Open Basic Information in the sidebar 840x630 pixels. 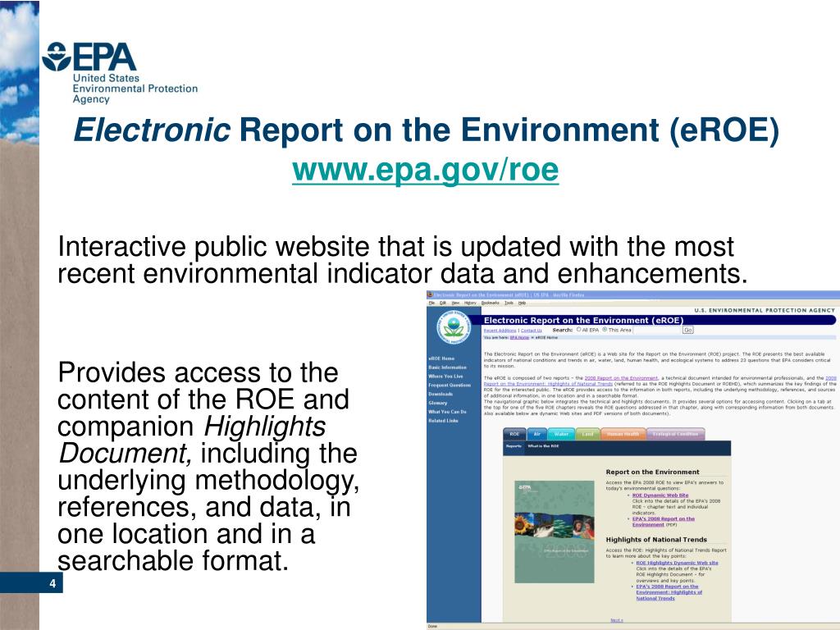[x=447, y=367]
